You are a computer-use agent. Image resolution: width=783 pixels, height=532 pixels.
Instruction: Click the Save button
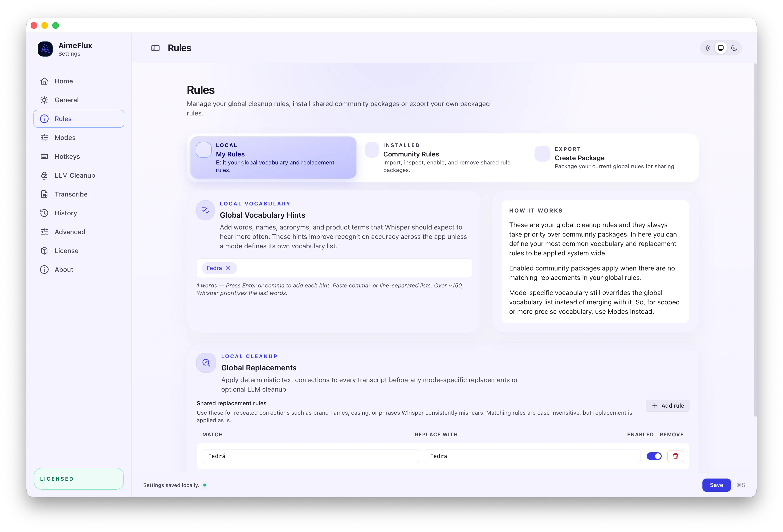[x=716, y=485]
